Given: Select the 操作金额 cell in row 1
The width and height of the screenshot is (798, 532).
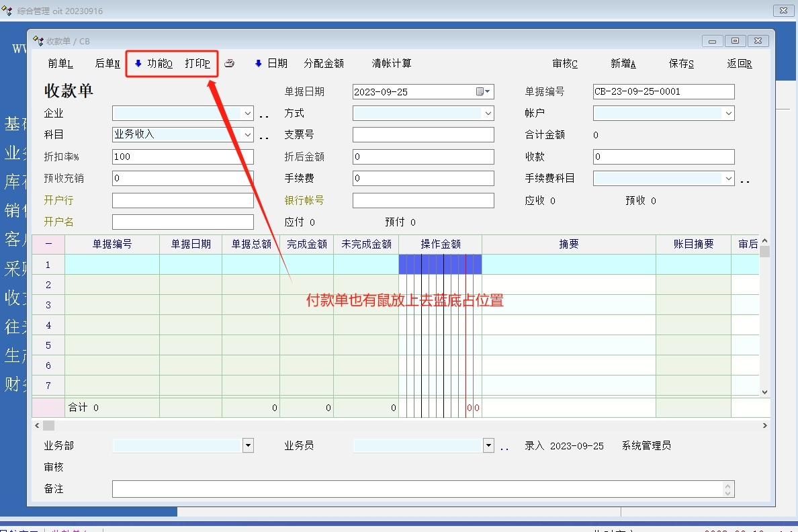Looking at the screenshot, I should click(x=440, y=265).
